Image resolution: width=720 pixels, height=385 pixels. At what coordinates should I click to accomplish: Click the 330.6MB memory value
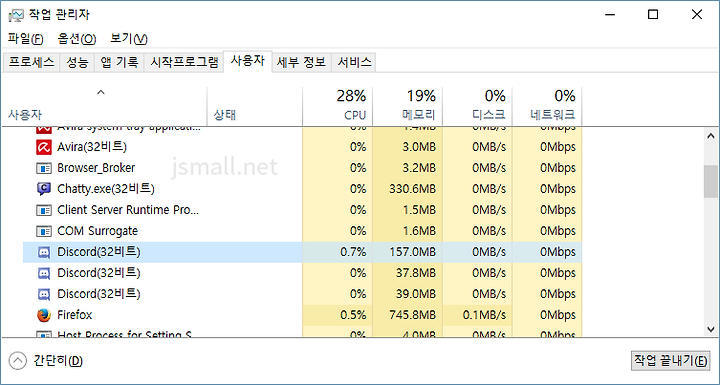click(x=412, y=189)
